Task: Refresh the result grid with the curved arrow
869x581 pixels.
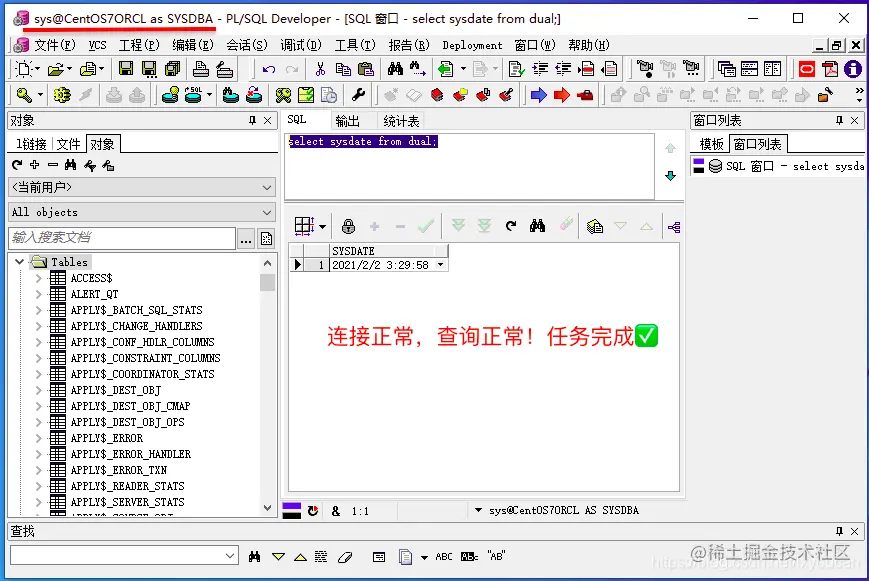Action: point(509,226)
